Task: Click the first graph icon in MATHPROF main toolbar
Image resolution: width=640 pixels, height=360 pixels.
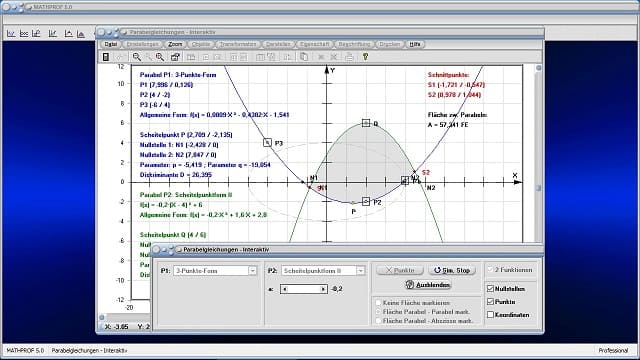Action: 11,34
